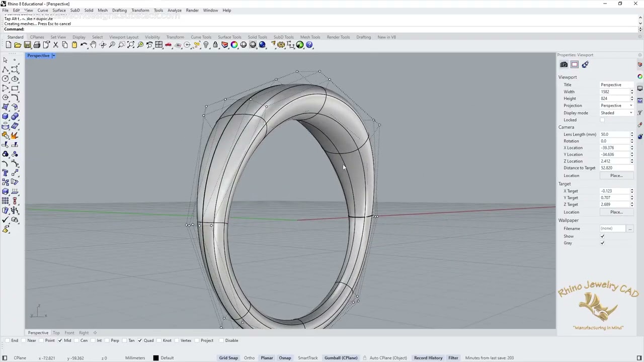
Task: Click the Cut scissors icon
Action: tap(55, 45)
